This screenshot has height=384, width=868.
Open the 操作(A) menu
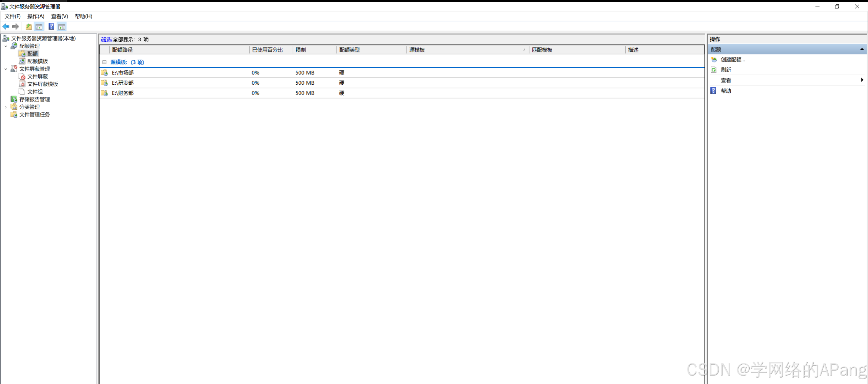click(36, 16)
